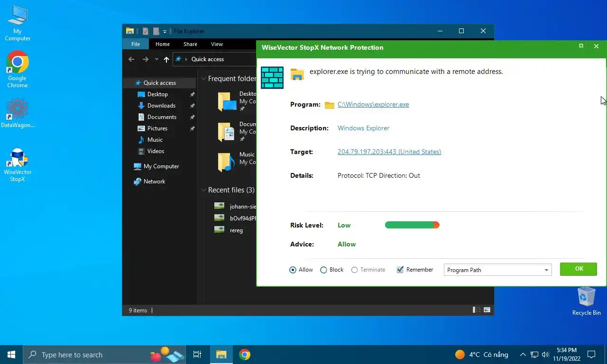607x364 pixels.
Task: Switch to File Explorer in taskbar
Action: (x=221, y=355)
